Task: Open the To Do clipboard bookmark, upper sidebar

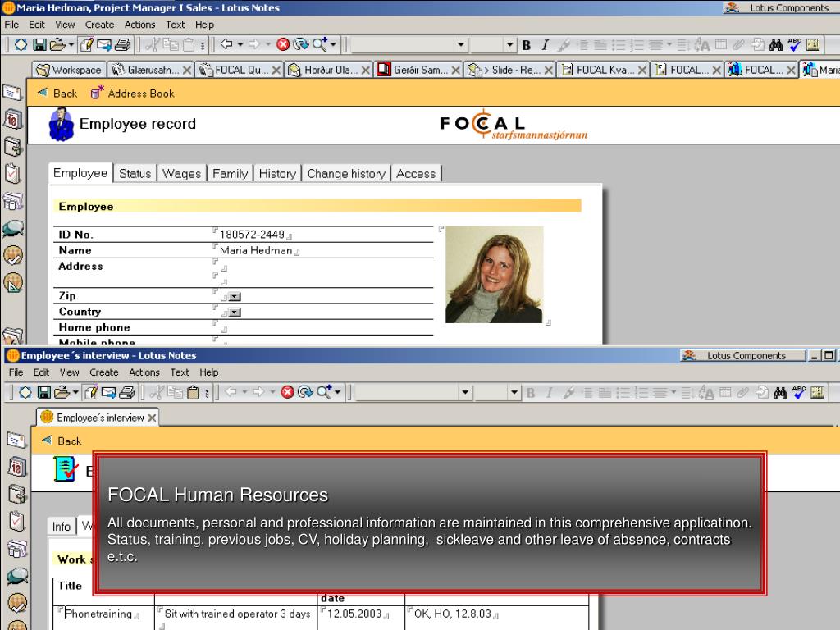Action: coord(13,174)
